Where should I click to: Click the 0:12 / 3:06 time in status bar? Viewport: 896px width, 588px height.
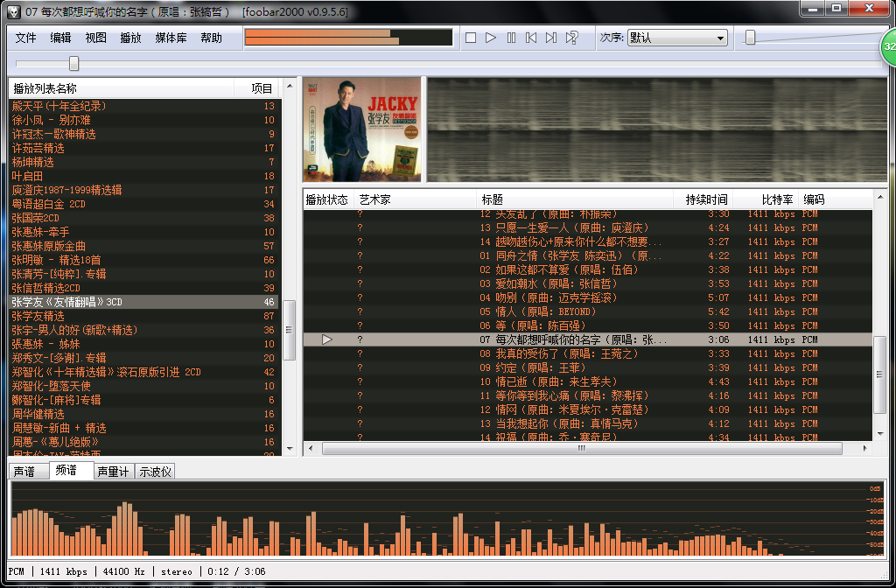click(x=236, y=571)
